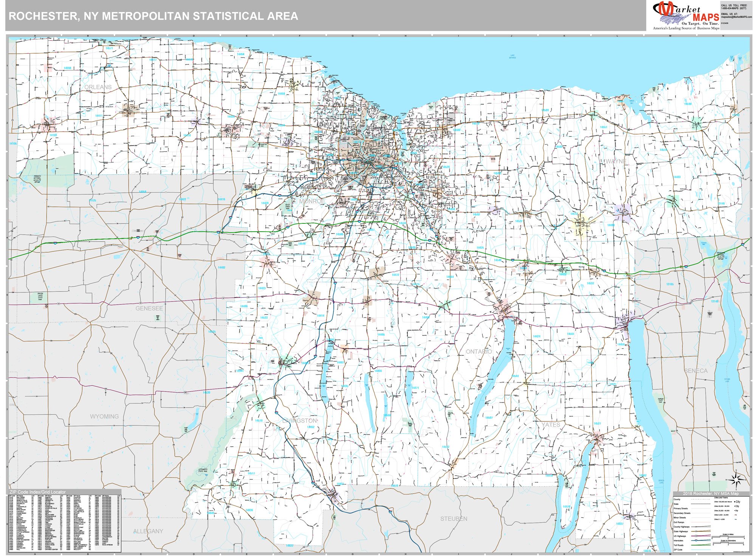756x556 pixels.
Task: Select the GENESEE county label
Action: [149, 308]
